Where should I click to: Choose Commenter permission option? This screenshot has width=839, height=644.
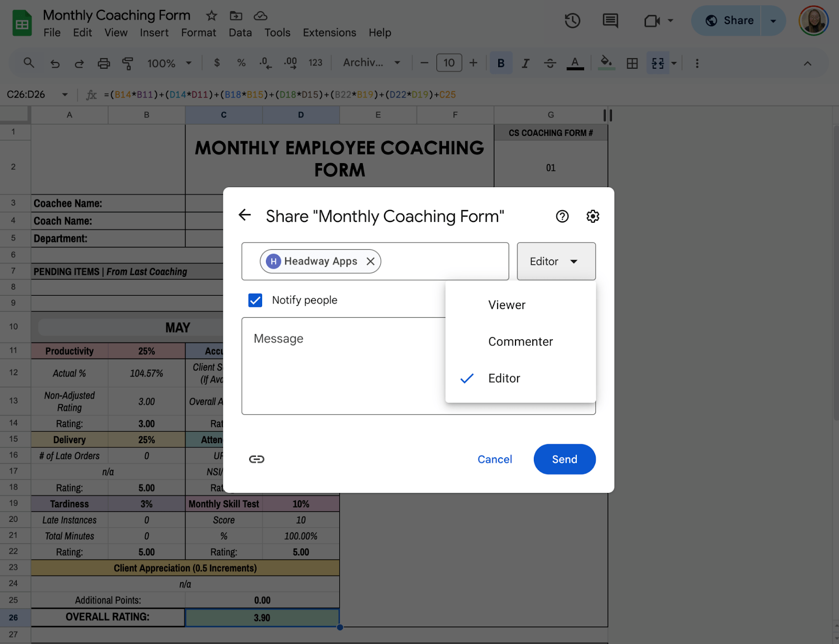[x=520, y=341]
